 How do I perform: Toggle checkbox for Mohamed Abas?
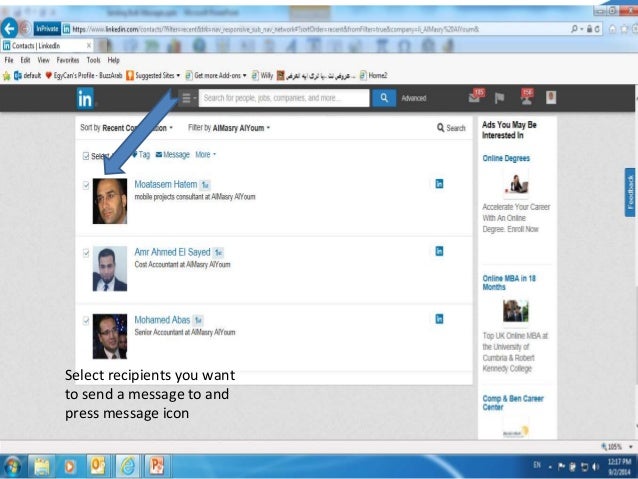86,320
